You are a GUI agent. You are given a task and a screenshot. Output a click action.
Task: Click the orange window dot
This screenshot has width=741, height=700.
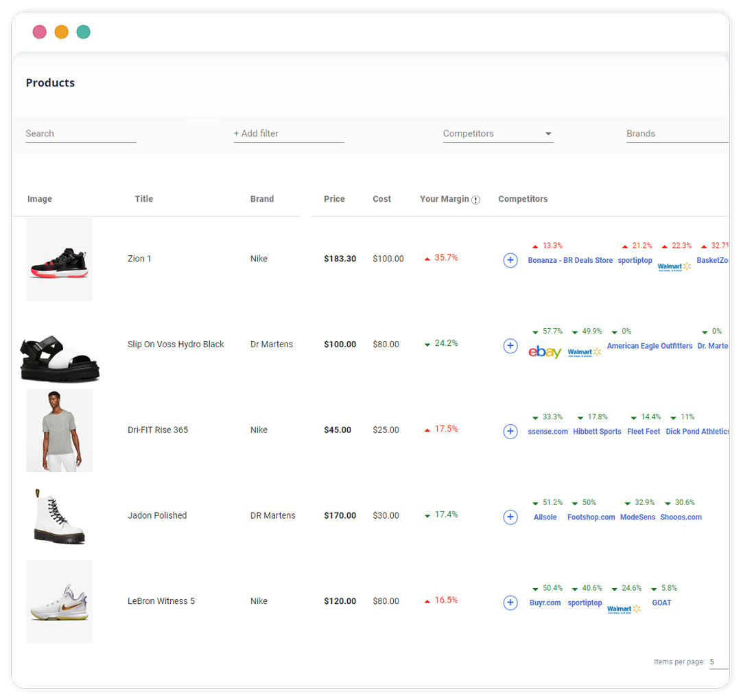[x=62, y=32]
